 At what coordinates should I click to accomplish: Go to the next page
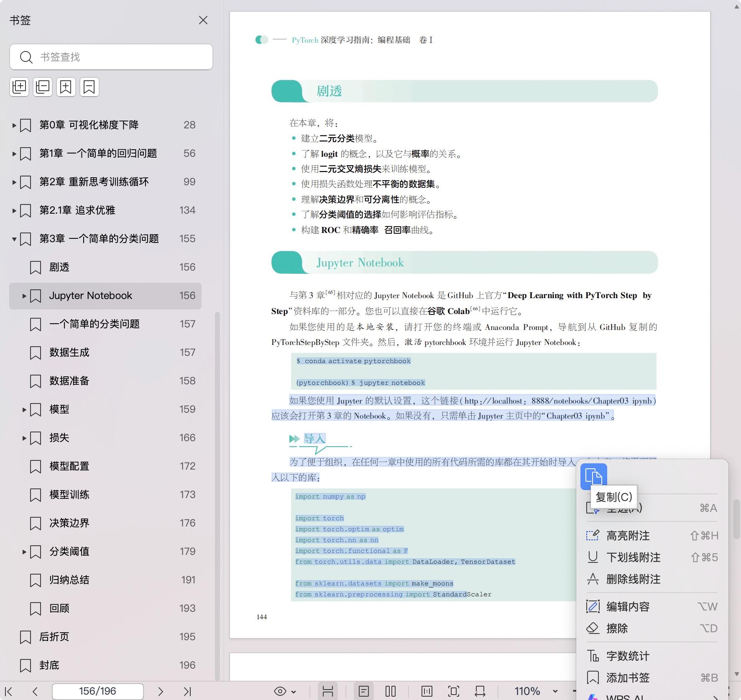click(x=161, y=692)
